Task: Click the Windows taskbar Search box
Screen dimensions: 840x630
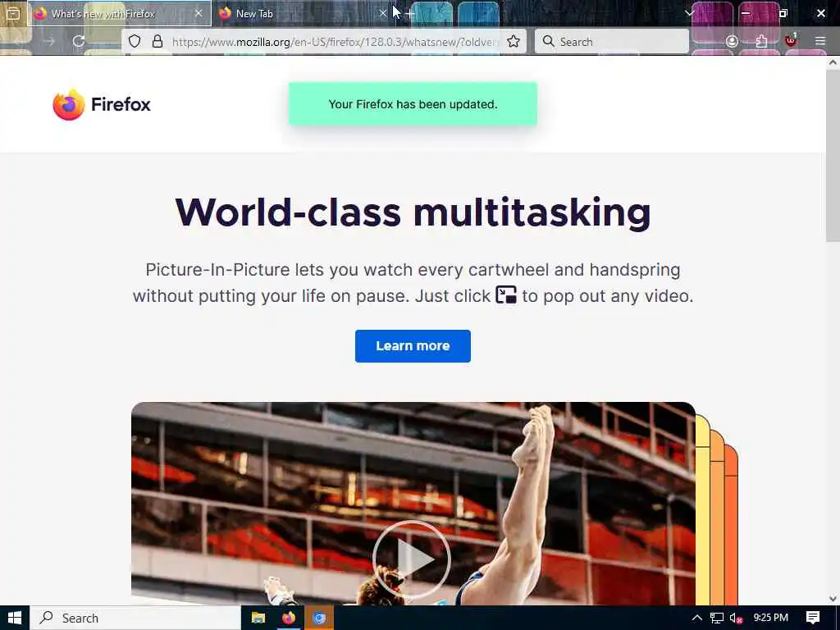Action: tap(135, 618)
